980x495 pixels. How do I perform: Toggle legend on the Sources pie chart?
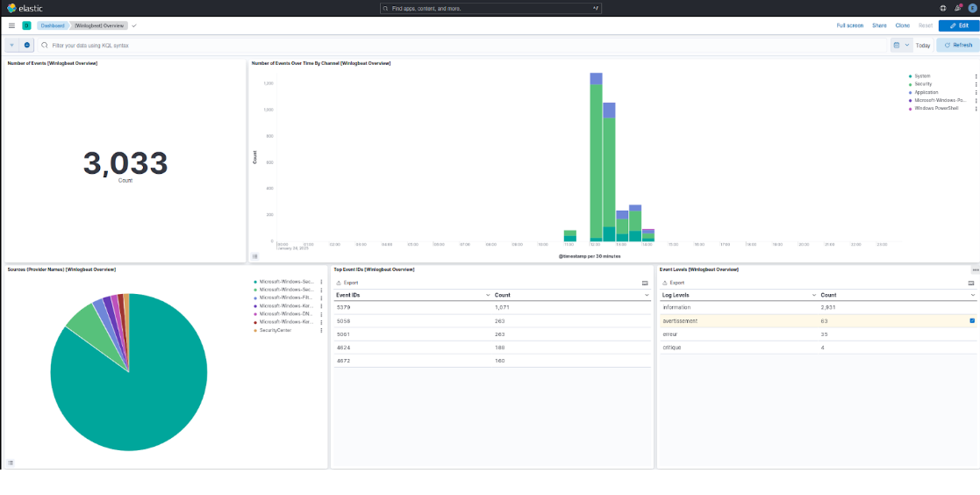[x=11, y=463]
